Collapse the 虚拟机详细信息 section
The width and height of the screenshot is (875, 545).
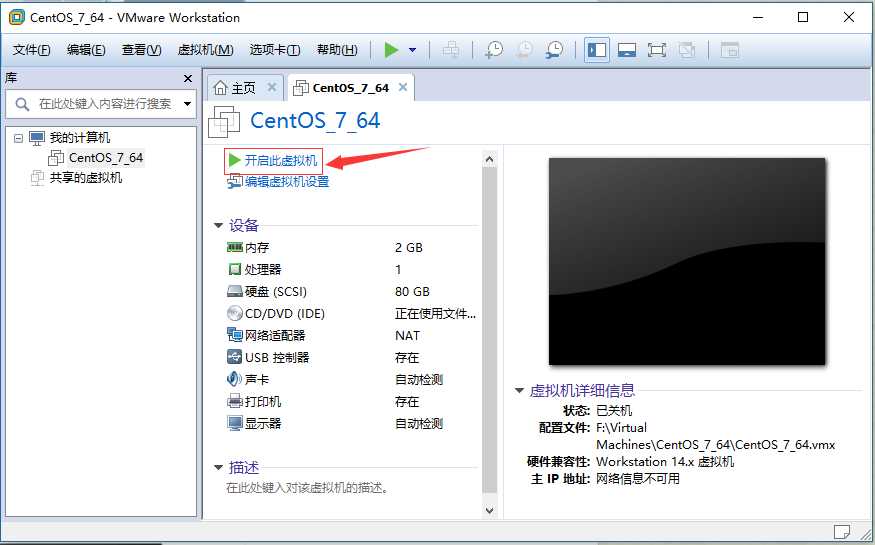pyautogui.click(x=519, y=390)
